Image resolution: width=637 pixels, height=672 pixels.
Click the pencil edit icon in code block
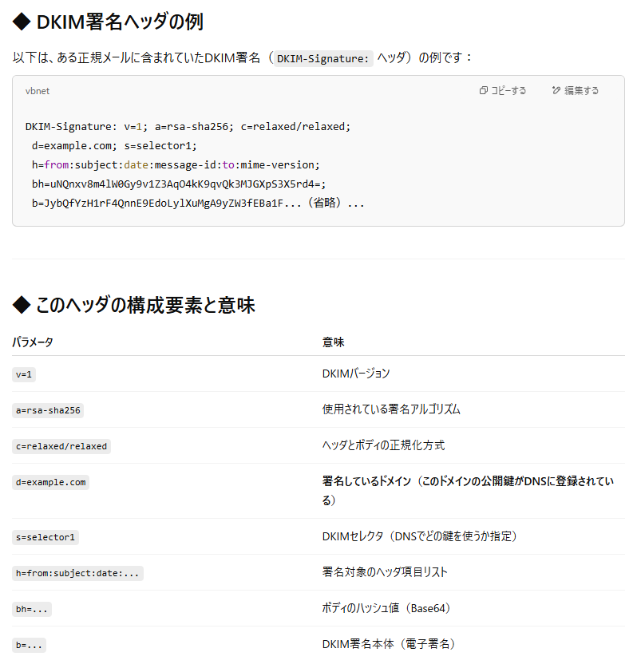556,90
